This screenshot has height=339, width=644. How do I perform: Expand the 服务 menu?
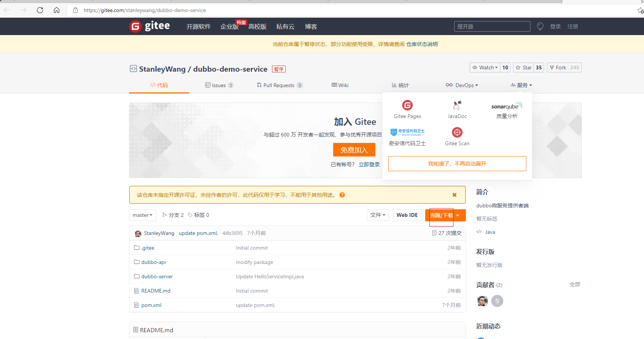point(521,85)
